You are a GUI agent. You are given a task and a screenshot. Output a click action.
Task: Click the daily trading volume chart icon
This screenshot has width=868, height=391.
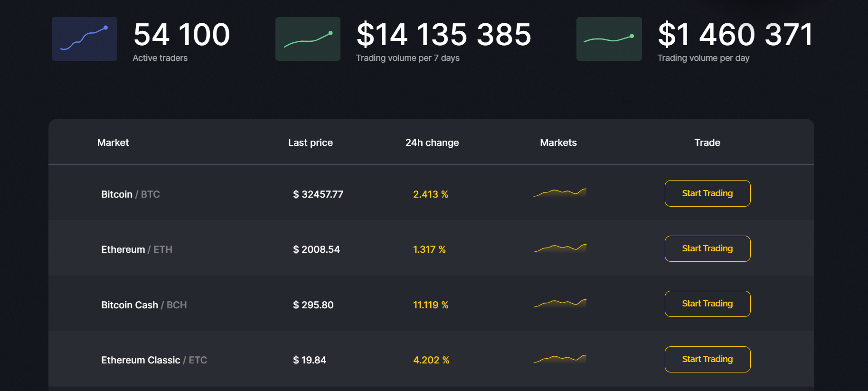pyautogui.click(x=609, y=39)
